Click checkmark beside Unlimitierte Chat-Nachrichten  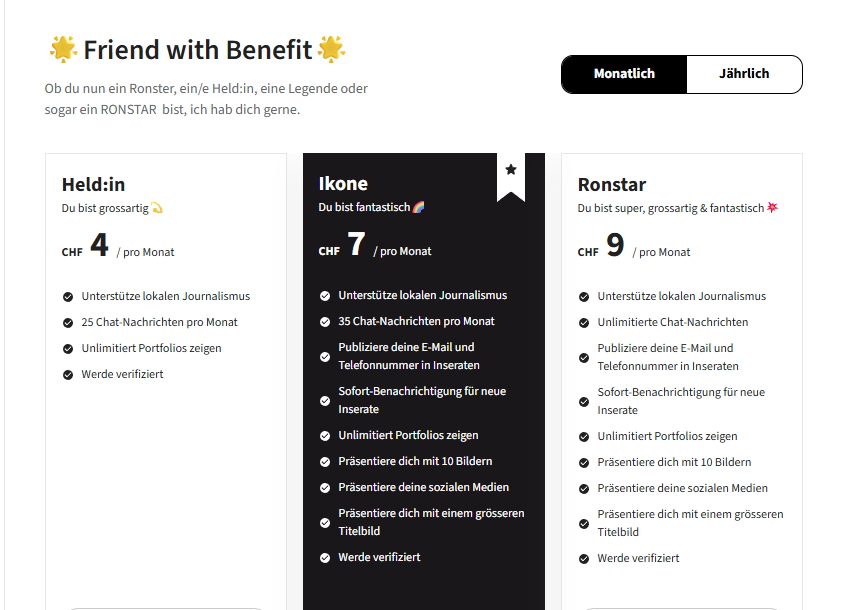click(x=584, y=323)
